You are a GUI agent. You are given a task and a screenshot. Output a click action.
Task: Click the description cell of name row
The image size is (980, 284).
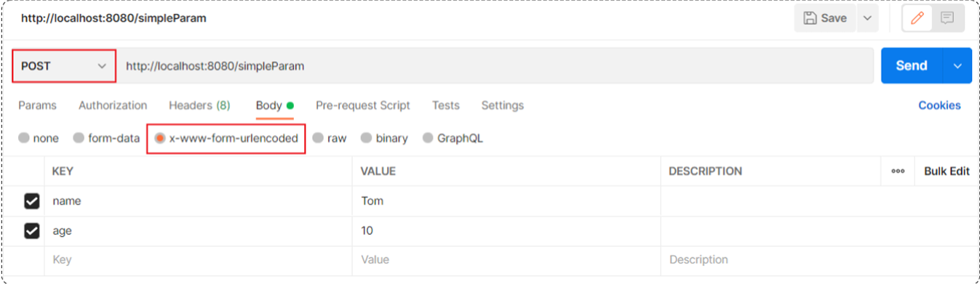tap(820, 201)
